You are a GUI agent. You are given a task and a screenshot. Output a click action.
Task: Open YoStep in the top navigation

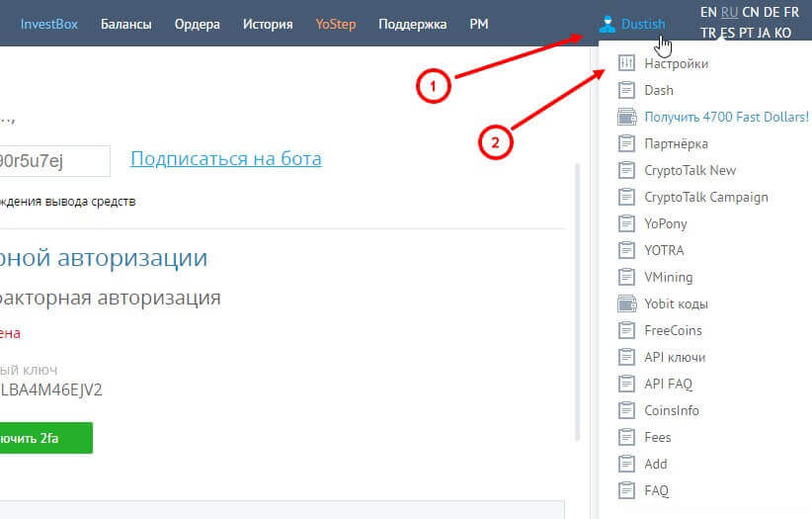click(336, 24)
